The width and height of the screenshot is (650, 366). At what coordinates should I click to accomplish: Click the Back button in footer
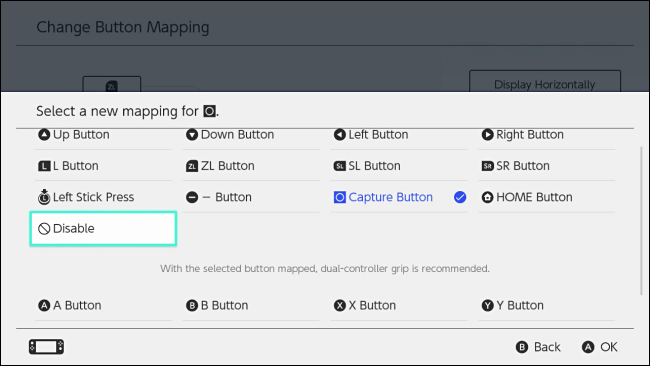point(538,347)
